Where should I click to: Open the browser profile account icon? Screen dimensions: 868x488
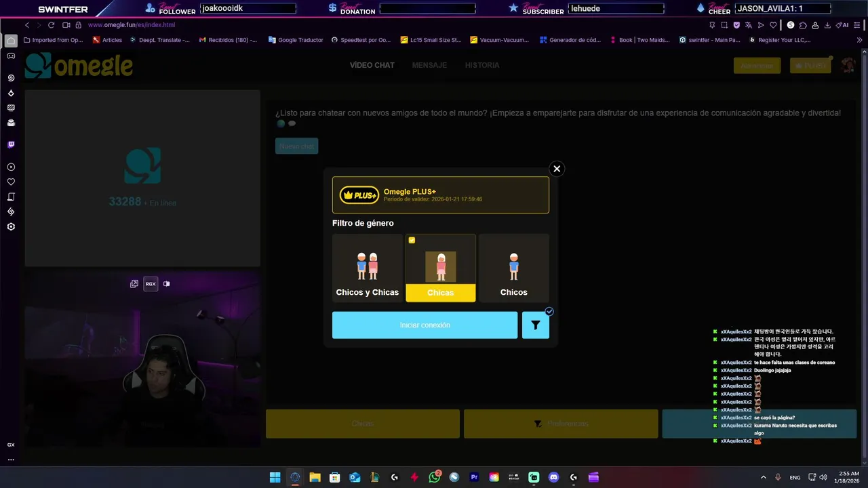point(815,25)
